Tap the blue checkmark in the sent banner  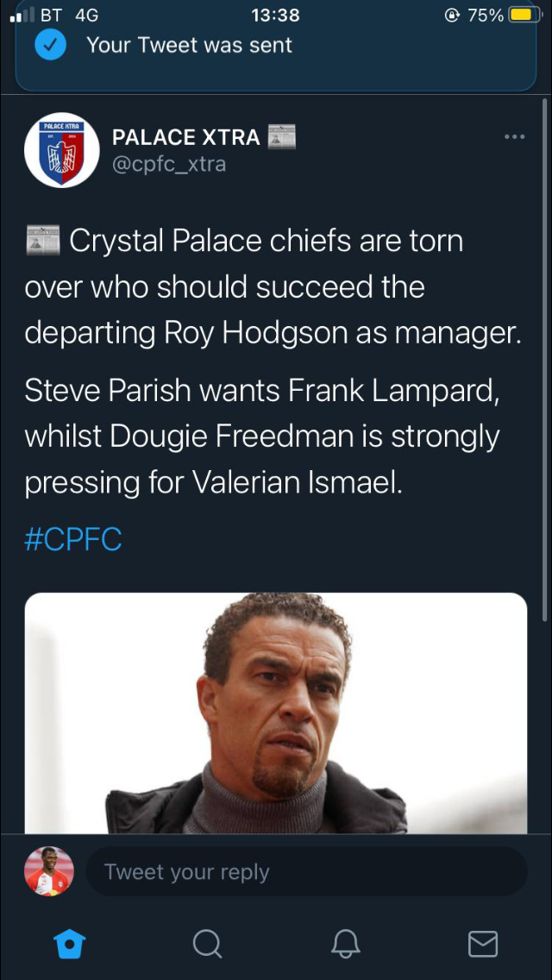(51, 46)
